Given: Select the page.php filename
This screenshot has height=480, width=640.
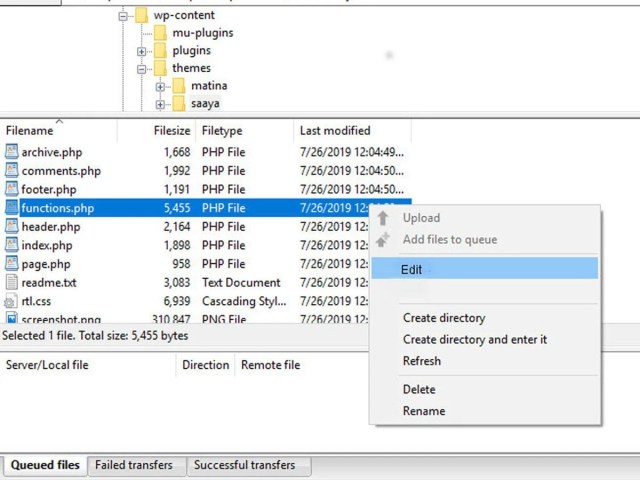Looking at the screenshot, I should pyautogui.click(x=46, y=264).
